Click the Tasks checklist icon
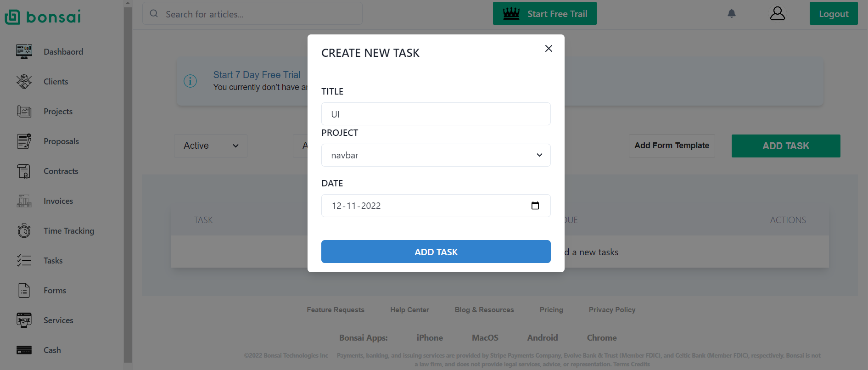This screenshot has height=370, width=868. pos(24,260)
